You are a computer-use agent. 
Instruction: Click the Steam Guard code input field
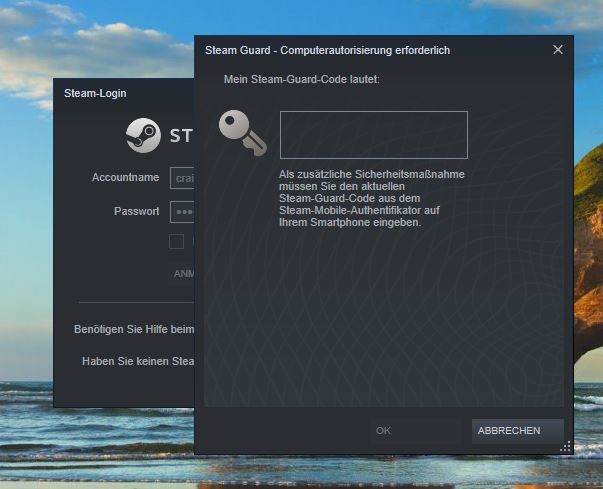point(374,135)
